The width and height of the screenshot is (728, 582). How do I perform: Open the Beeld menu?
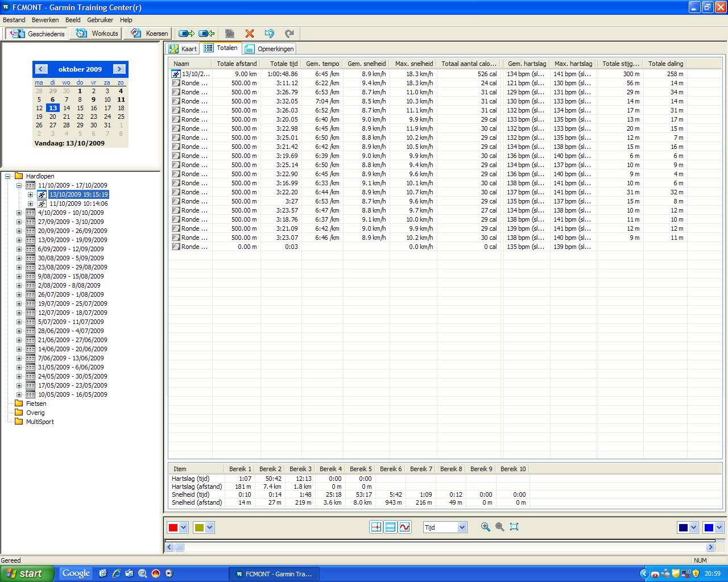click(73, 20)
